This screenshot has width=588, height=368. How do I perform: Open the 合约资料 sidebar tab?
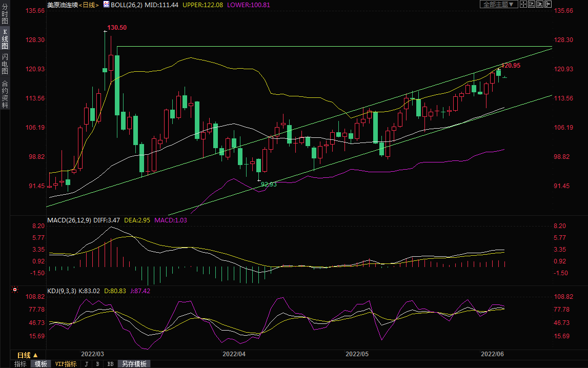[5, 94]
